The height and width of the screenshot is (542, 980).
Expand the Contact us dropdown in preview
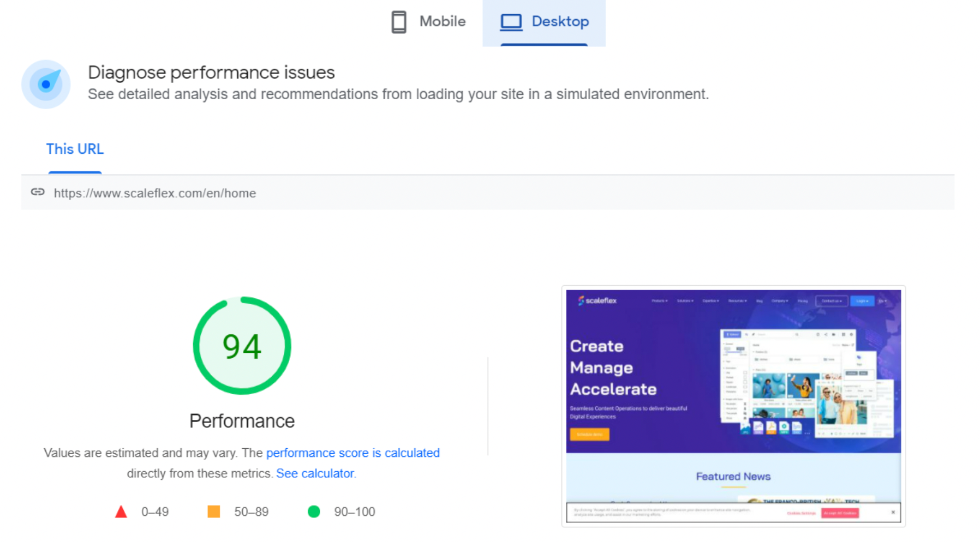point(832,301)
